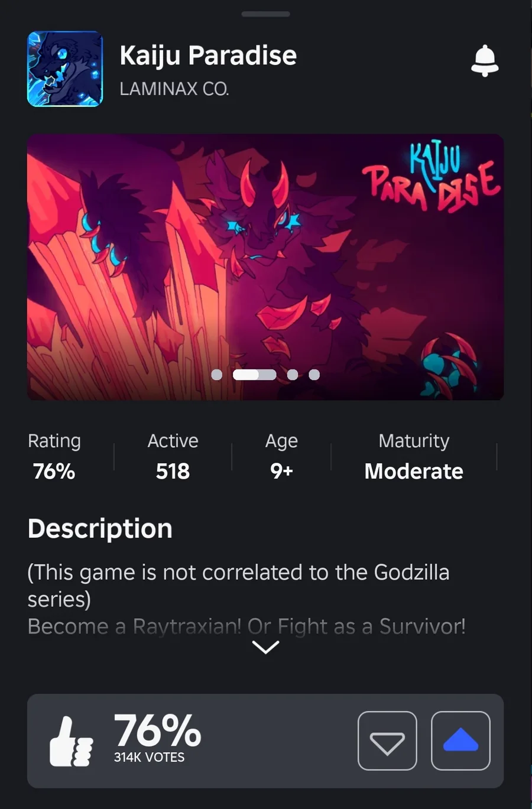
Task: Tap the Active 518 players stat
Action: (173, 456)
